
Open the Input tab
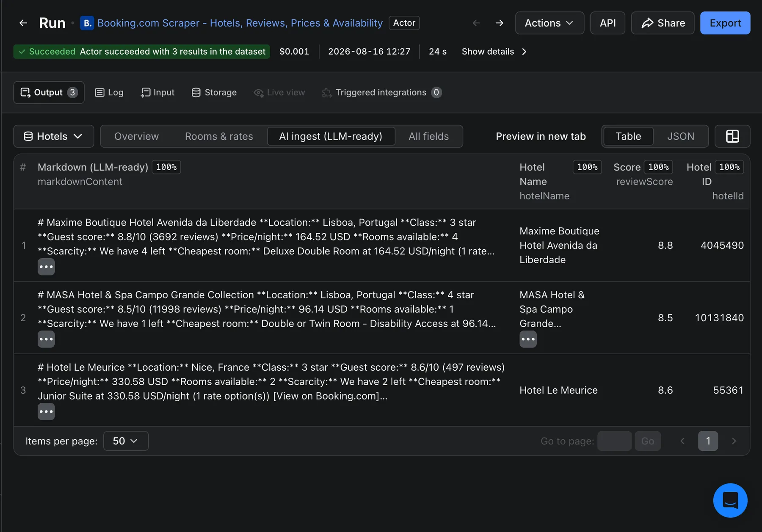pos(157,92)
